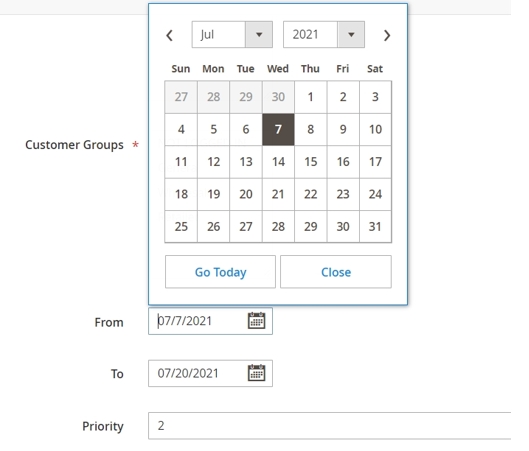Choose July 12 in the calendar

[x=214, y=162]
